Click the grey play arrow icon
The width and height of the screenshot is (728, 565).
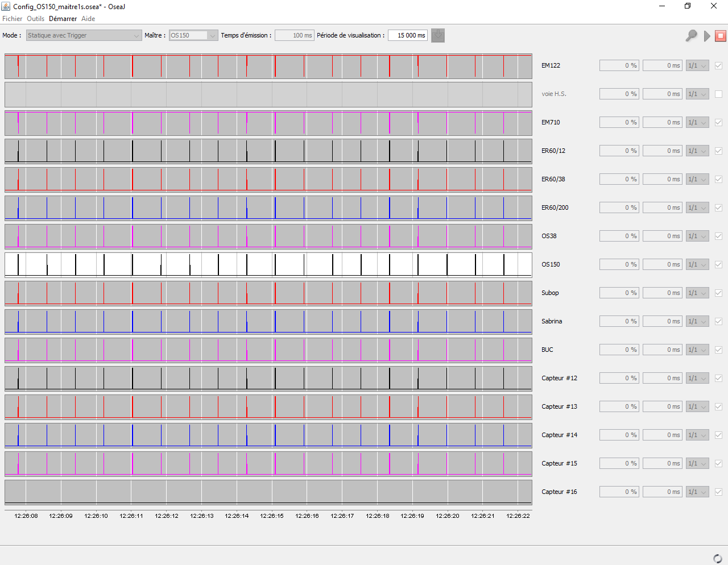click(707, 36)
